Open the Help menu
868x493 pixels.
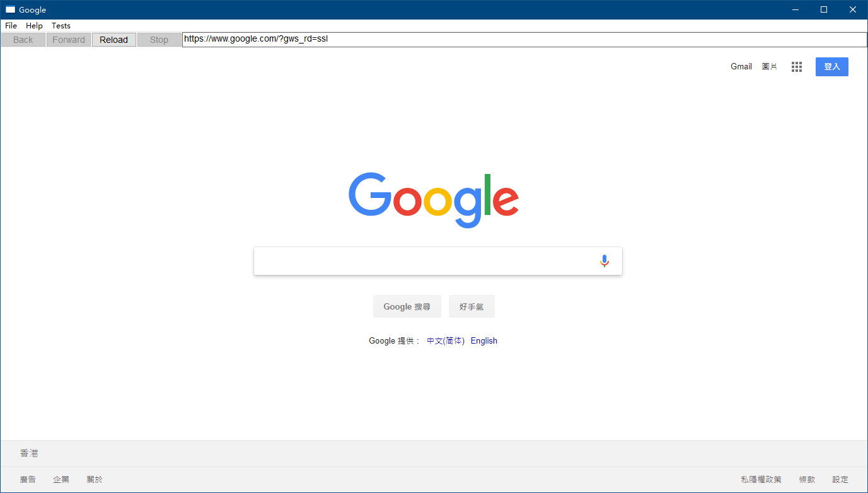[34, 26]
